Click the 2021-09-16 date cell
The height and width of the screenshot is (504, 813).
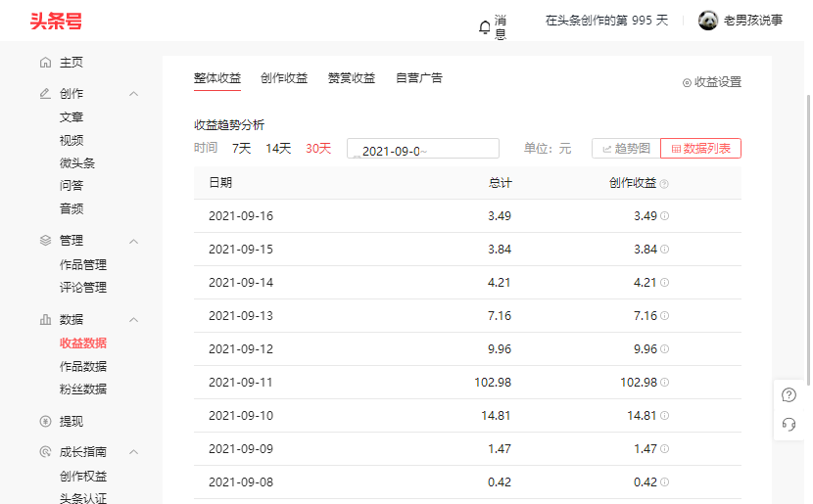(241, 216)
